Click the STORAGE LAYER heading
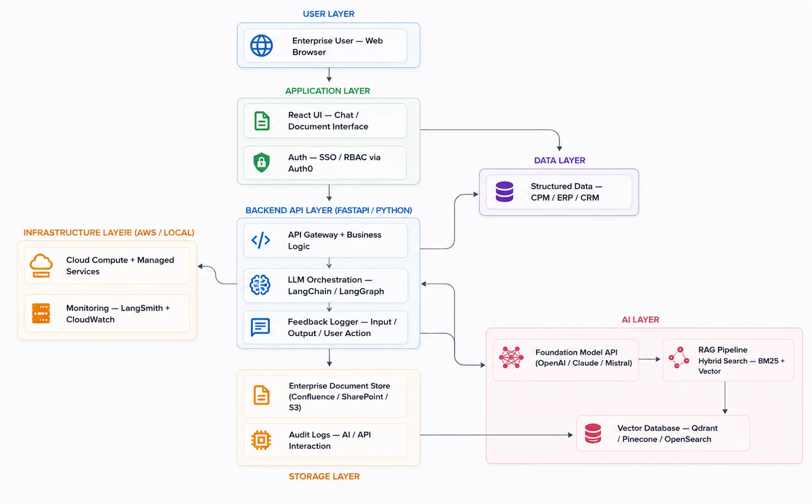This screenshot has height=504, width=812. tap(324, 476)
